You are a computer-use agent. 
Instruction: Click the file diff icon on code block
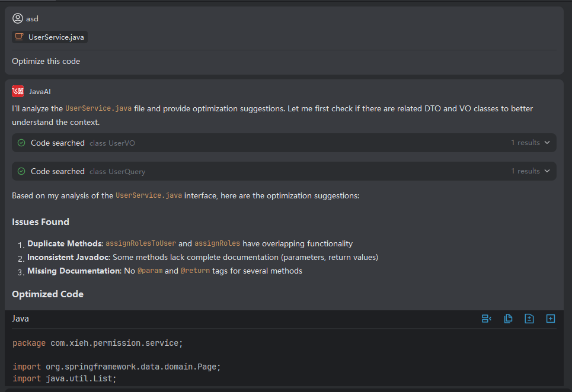pos(529,319)
